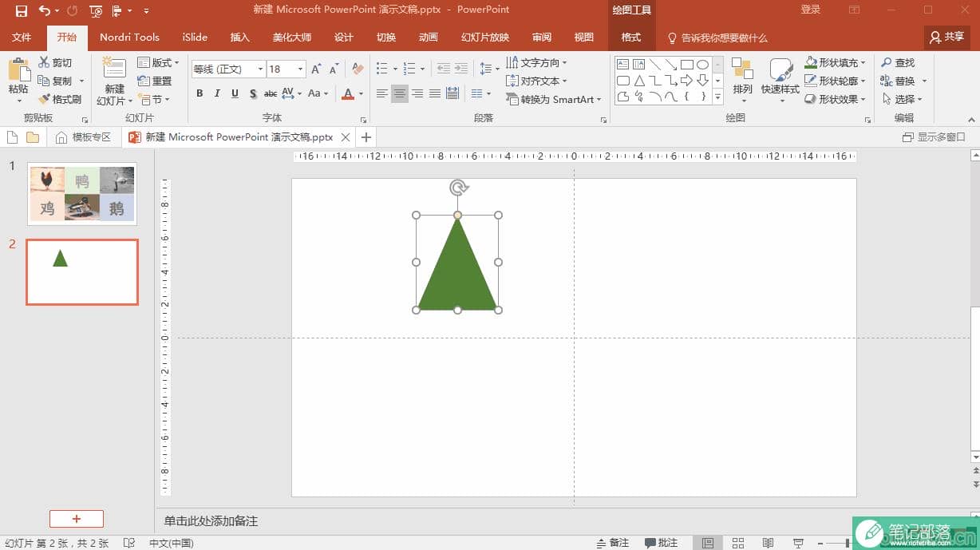Cut selection with the scissors icon
Viewport: 980px width, 550px height.
[44, 62]
